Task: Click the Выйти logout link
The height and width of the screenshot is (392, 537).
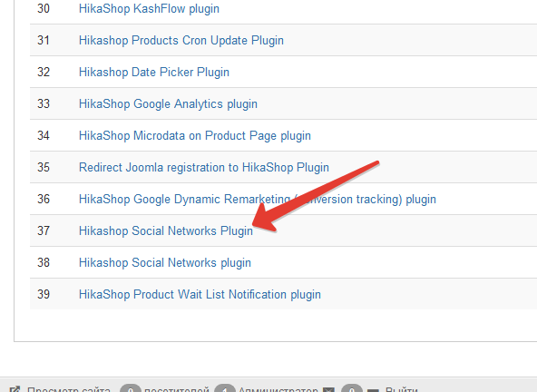Action: (401, 389)
